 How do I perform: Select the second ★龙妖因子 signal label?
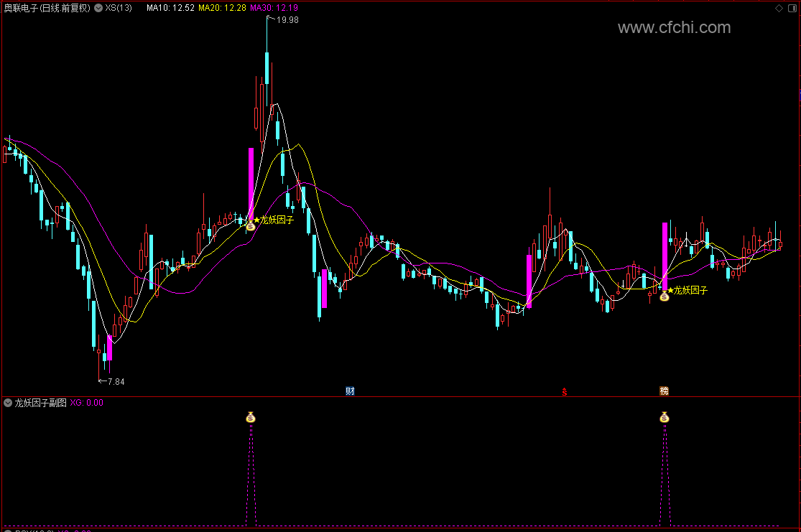coord(687,291)
